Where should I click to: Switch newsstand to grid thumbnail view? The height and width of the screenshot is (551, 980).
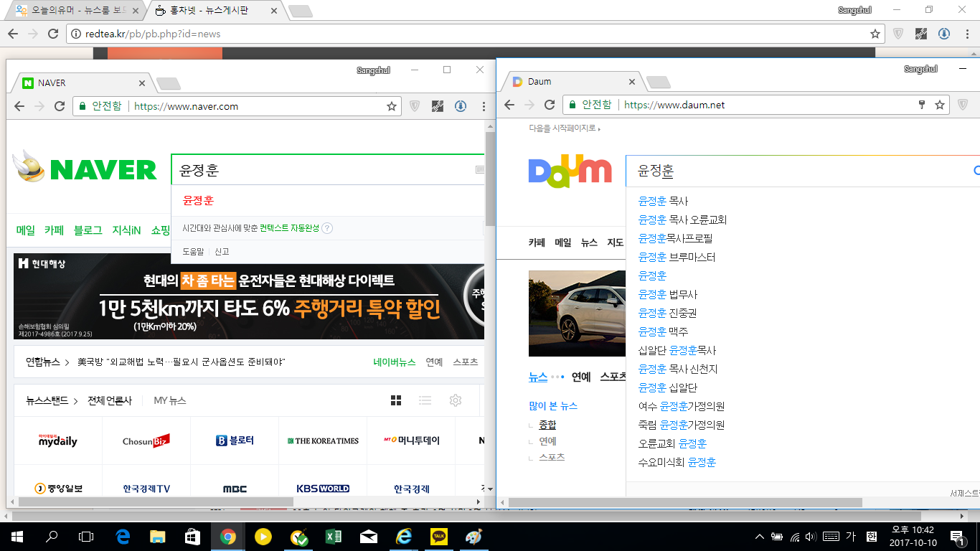(x=396, y=400)
